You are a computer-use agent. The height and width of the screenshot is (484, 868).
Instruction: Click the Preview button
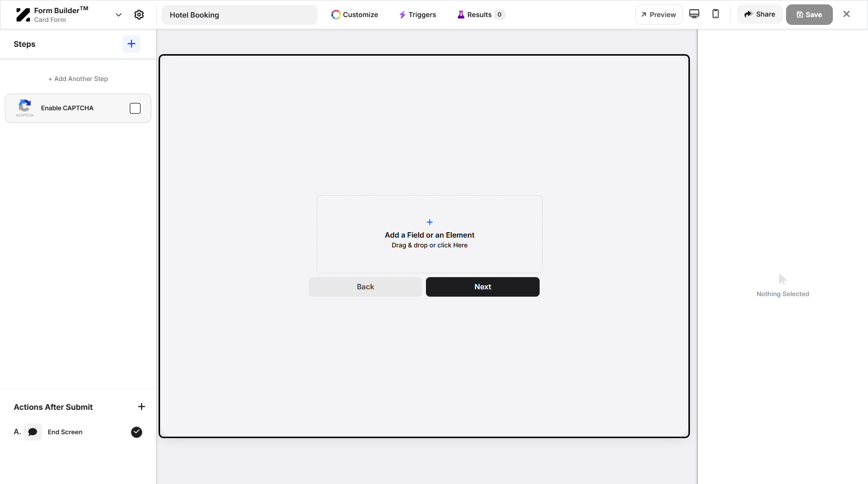[x=659, y=15]
